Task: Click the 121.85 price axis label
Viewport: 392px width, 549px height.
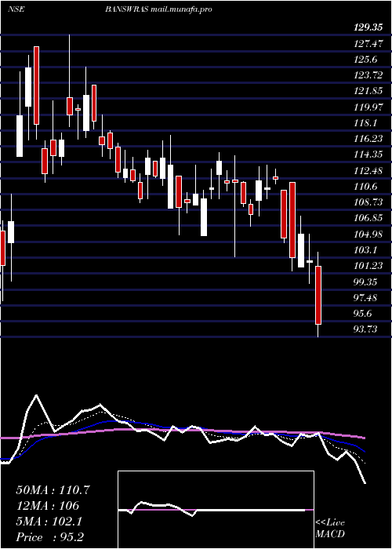Action: [368, 92]
